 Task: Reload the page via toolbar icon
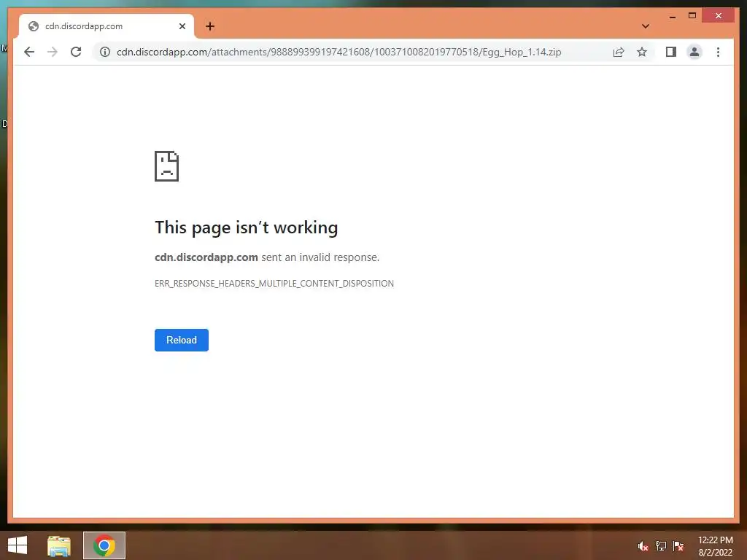76,52
